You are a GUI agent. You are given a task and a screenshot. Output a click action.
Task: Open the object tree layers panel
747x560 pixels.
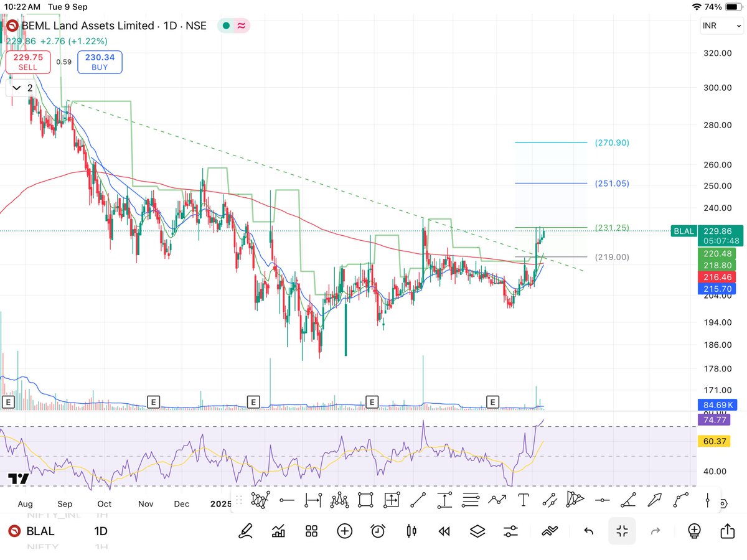[477, 531]
